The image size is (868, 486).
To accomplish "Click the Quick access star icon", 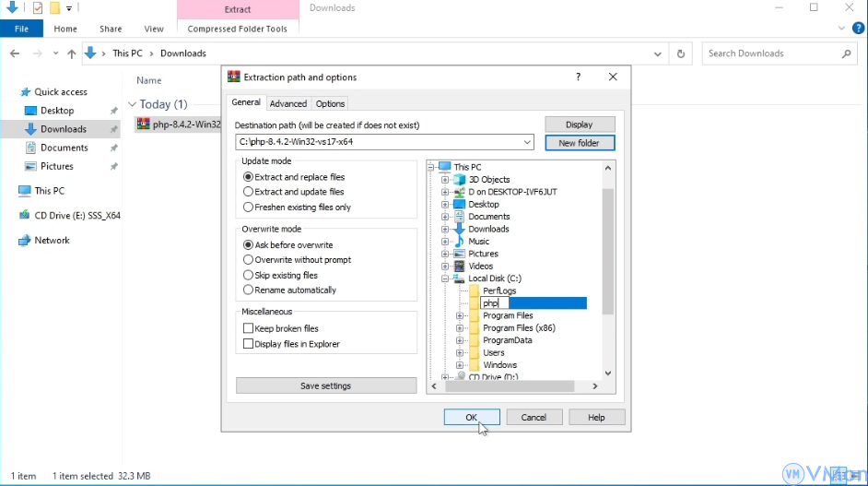I will tap(25, 92).
